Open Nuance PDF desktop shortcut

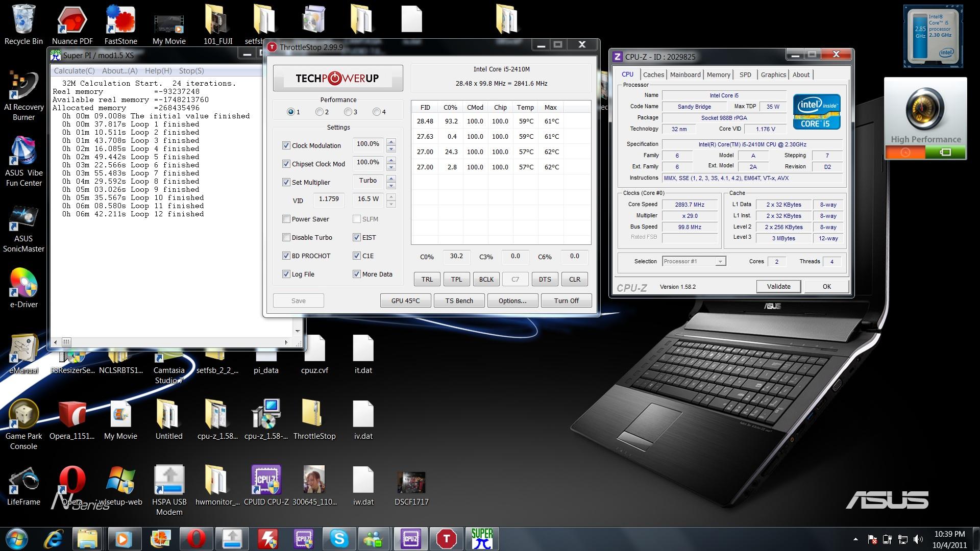tap(72, 24)
